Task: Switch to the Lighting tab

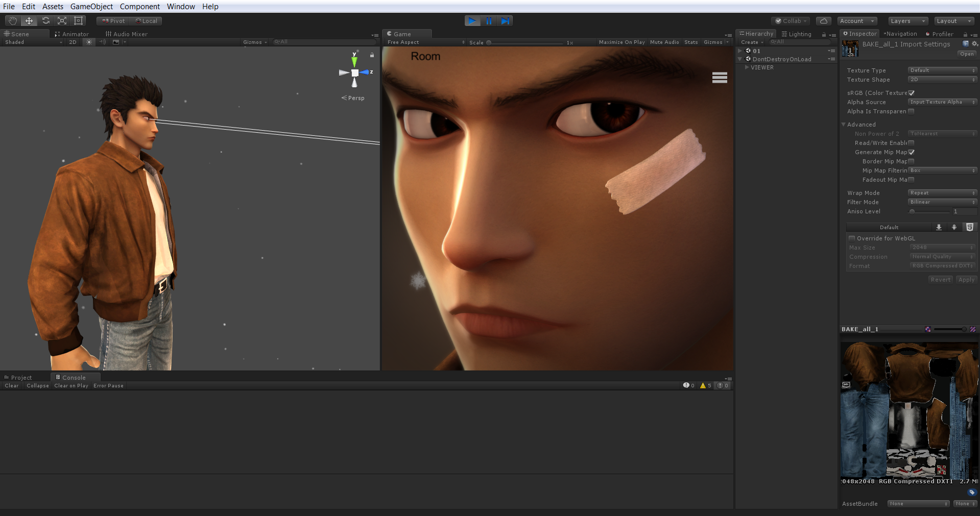Action: [796, 34]
